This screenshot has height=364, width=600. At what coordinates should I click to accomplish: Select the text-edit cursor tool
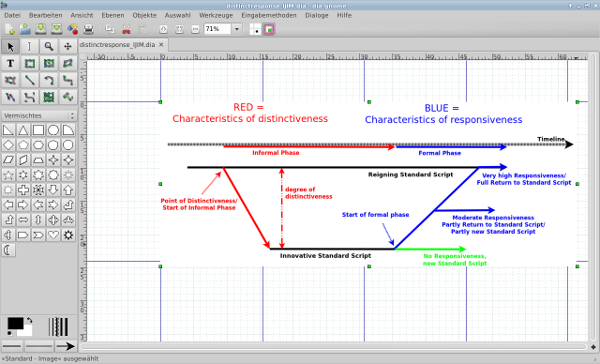click(x=29, y=46)
